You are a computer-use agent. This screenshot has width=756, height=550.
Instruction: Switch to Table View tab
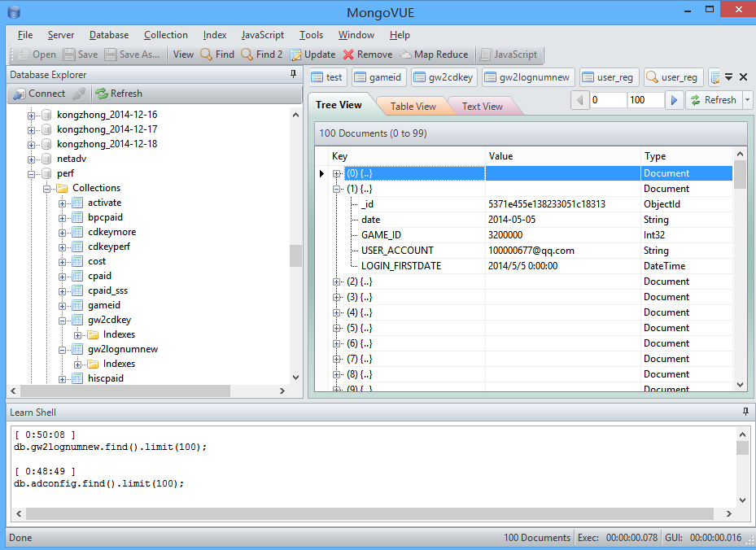pyautogui.click(x=413, y=107)
